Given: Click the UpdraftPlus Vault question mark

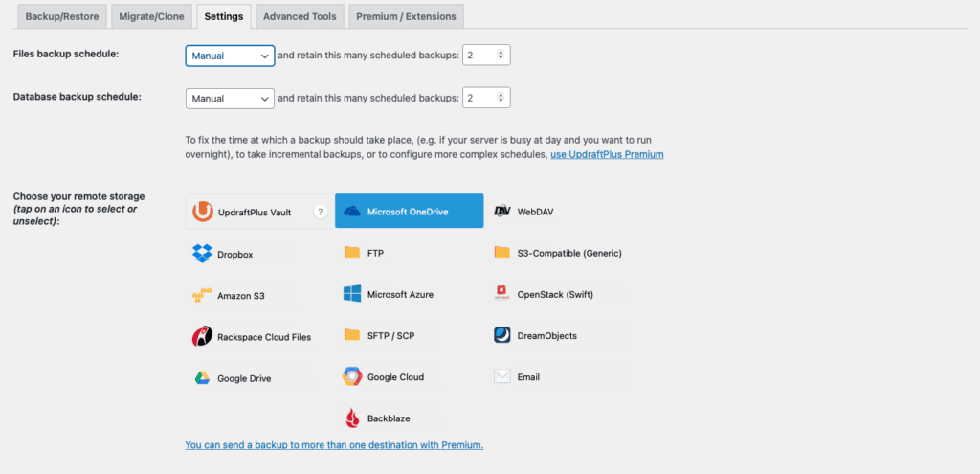Looking at the screenshot, I should 321,213.
